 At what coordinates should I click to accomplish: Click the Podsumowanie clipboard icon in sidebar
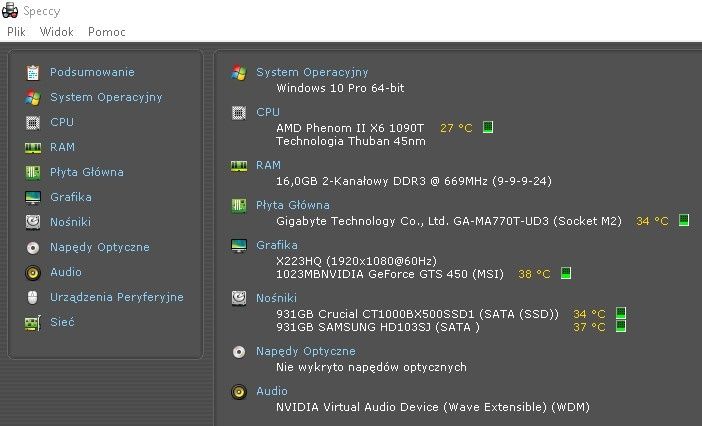tap(33, 72)
